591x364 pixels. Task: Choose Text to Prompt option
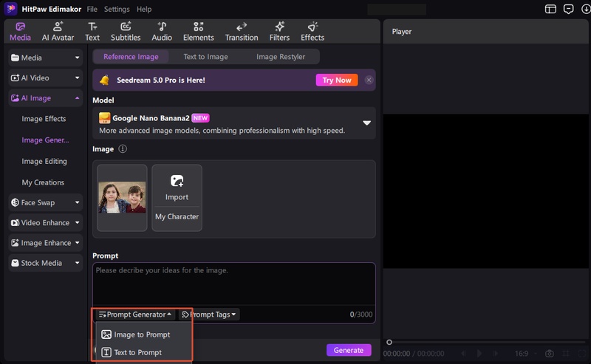[132, 352]
